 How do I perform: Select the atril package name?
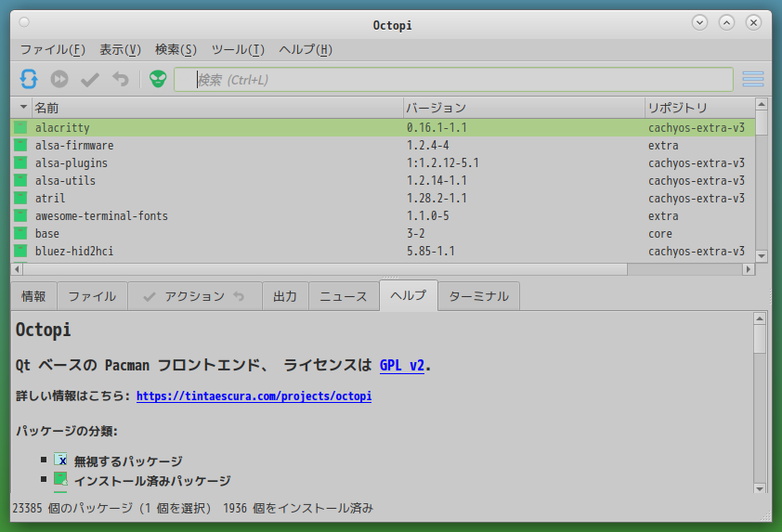coord(50,198)
